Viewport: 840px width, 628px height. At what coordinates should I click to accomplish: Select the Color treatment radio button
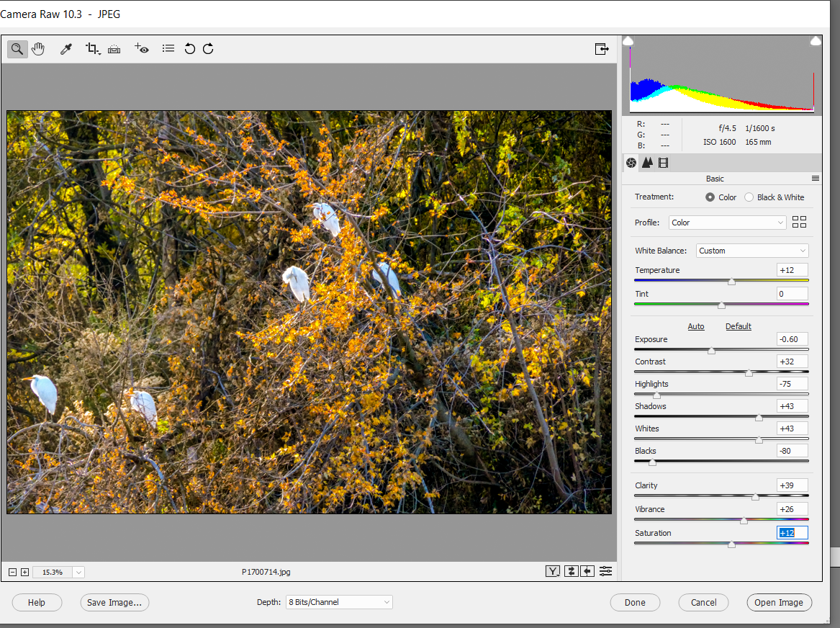click(710, 197)
